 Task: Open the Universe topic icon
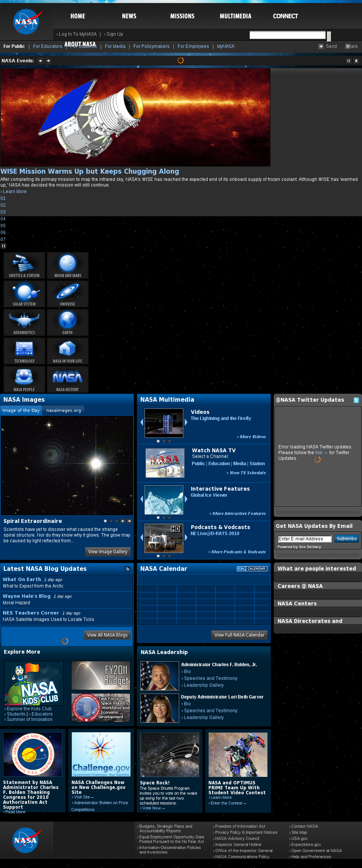[x=68, y=294]
